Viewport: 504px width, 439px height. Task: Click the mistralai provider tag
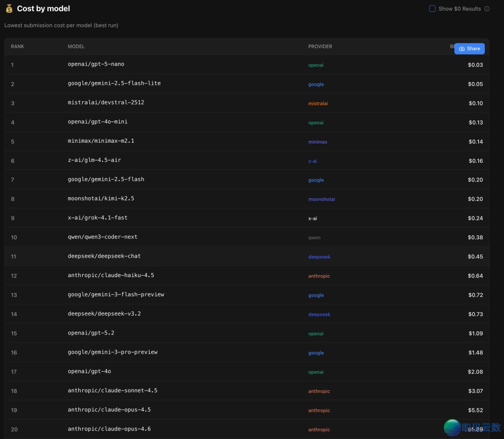click(318, 104)
